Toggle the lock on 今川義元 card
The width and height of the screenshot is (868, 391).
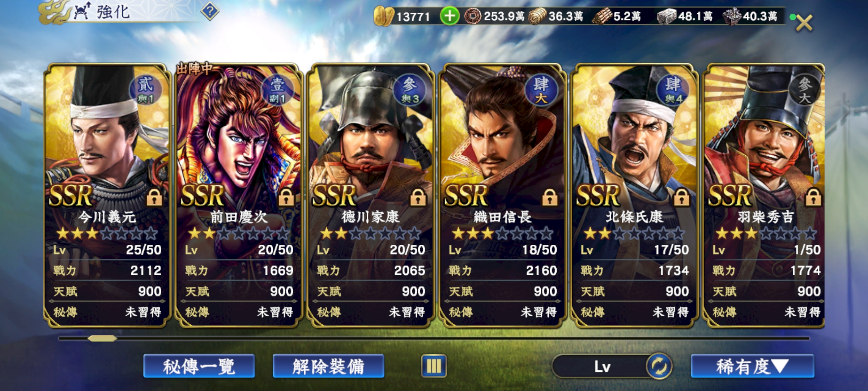tap(154, 198)
